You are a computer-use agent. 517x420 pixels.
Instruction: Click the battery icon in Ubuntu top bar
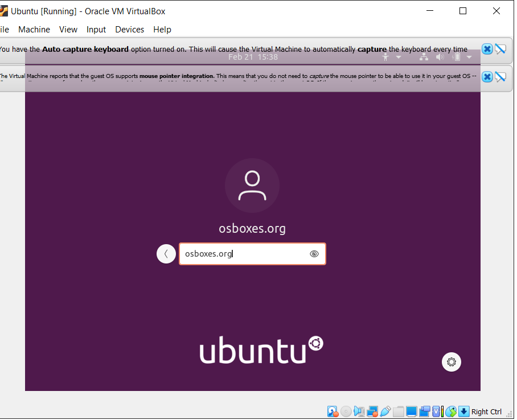(x=457, y=57)
